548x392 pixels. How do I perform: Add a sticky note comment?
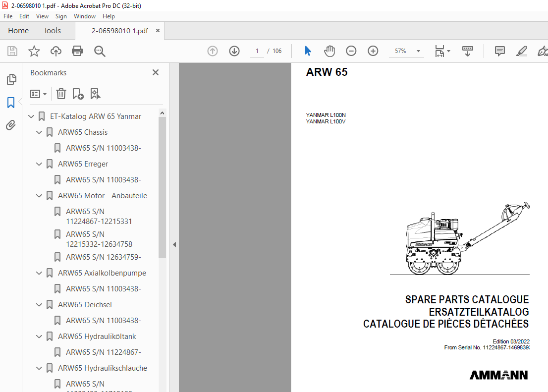click(500, 51)
